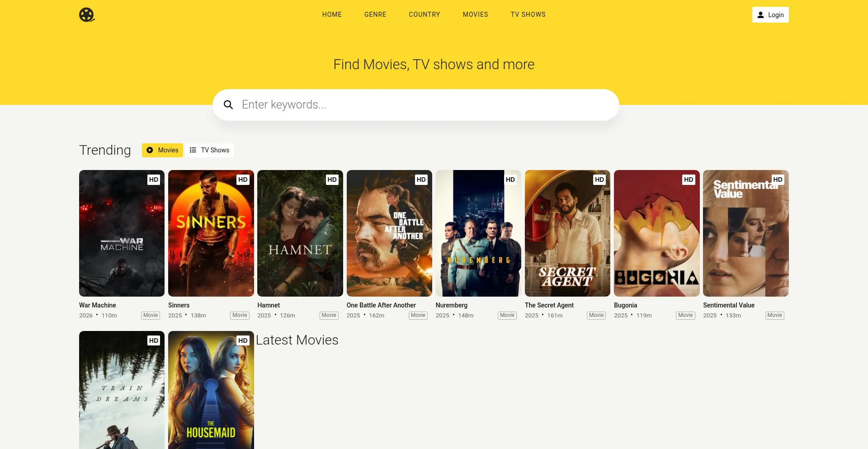868x449 pixels.
Task: Click the HD badge on Hamnet poster
Action: [x=332, y=180]
